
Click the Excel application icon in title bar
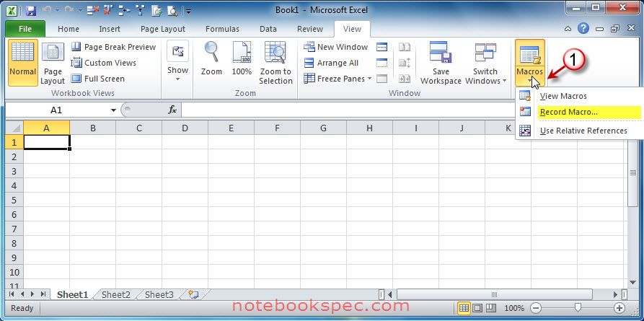pos(12,10)
